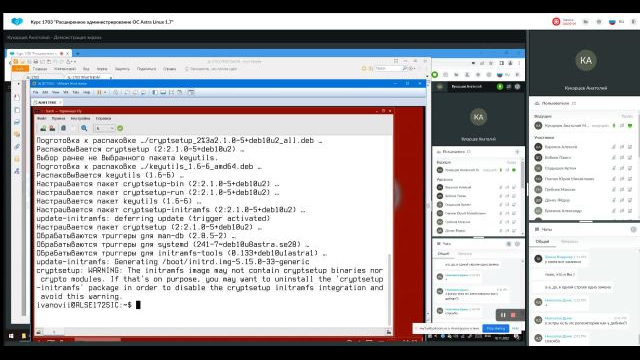Image resolution: width=640 pixels, height=360 pixels.
Task: Click the green shield icon in shared webinar toolbar
Action: [x=435, y=75]
